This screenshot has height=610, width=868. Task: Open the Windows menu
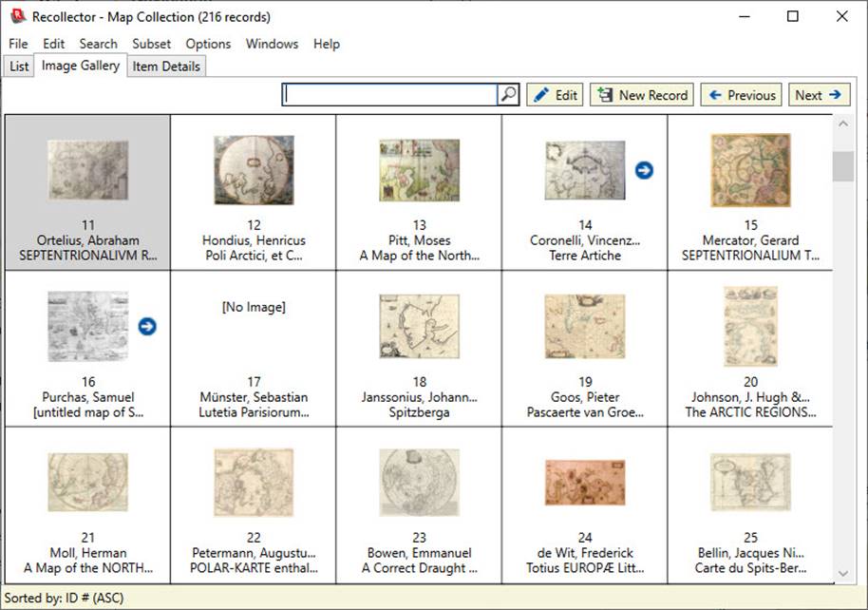pyautogui.click(x=272, y=44)
